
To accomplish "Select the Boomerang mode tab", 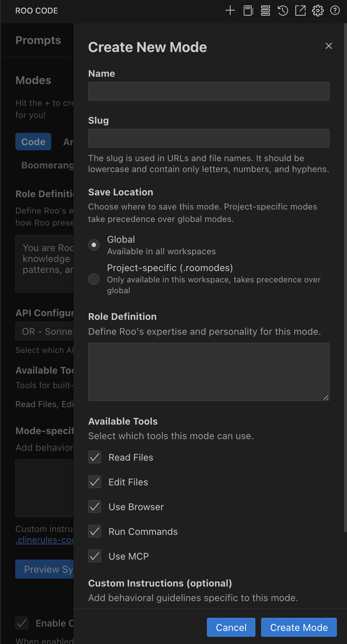I will tap(47, 165).
